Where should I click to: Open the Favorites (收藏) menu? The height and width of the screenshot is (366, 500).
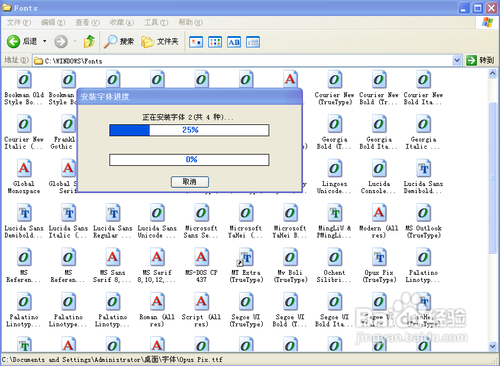point(122,22)
